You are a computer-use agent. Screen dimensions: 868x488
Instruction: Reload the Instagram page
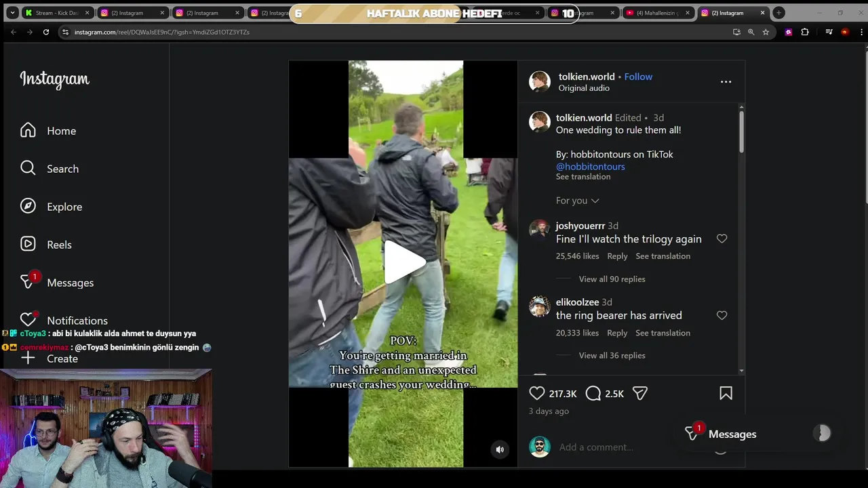(x=46, y=32)
